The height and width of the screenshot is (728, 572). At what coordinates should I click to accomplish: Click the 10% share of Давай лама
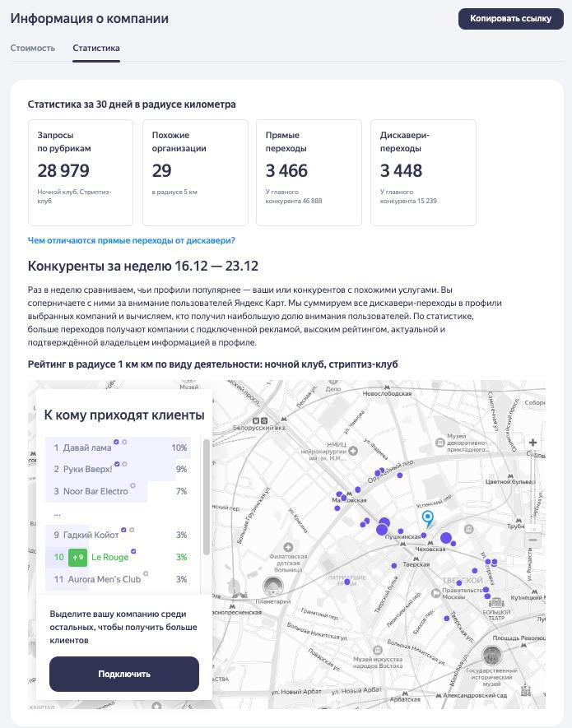(179, 447)
